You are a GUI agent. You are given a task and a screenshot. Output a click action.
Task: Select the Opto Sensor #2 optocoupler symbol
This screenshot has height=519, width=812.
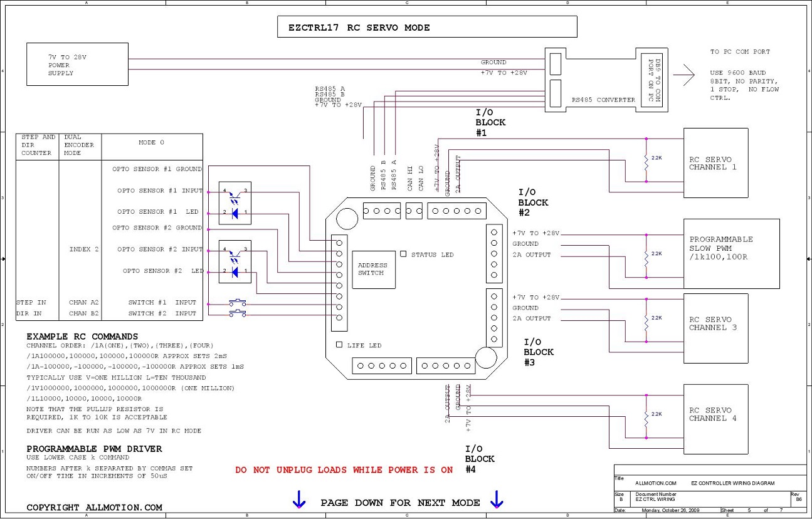point(235,260)
